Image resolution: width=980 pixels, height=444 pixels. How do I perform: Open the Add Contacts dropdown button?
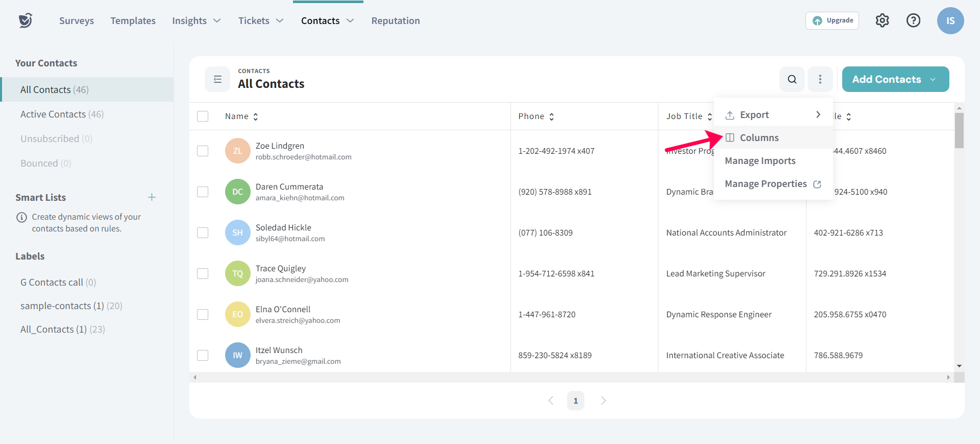coord(895,79)
